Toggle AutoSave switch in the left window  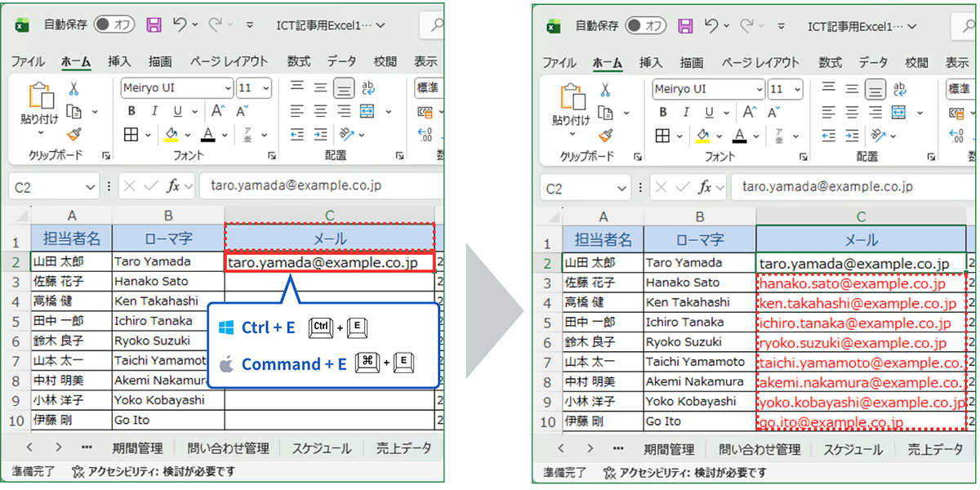click(114, 24)
